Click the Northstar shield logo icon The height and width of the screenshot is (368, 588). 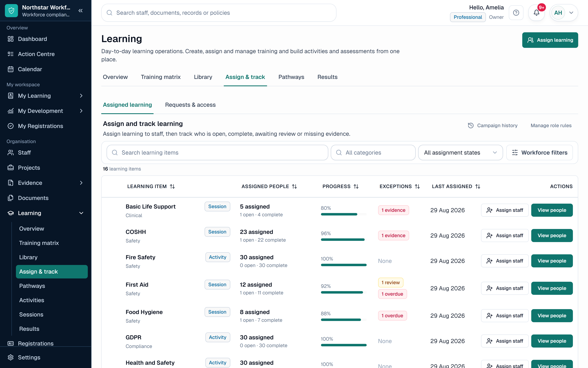click(11, 11)
